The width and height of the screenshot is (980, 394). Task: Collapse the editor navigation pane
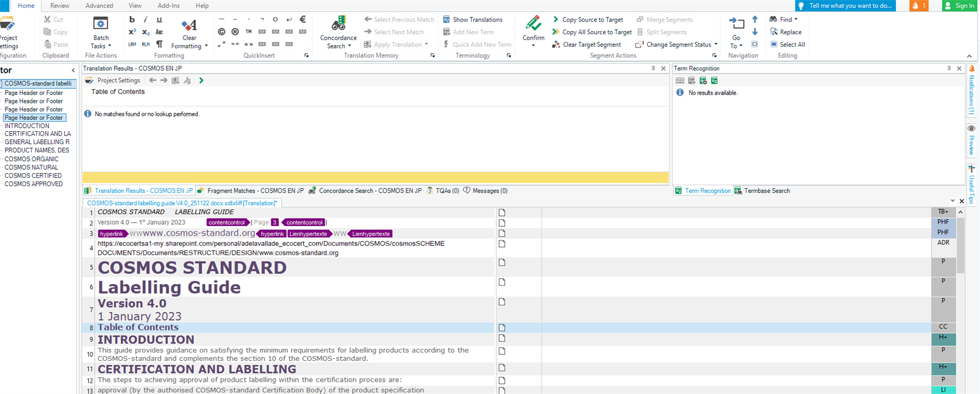tap(73, 70)
